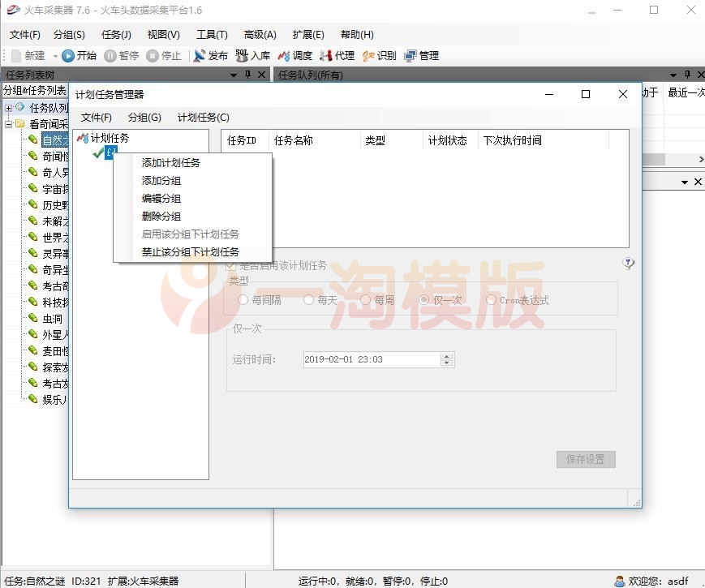
Task: Open the 代理 proxy tool
Action: 337,56
